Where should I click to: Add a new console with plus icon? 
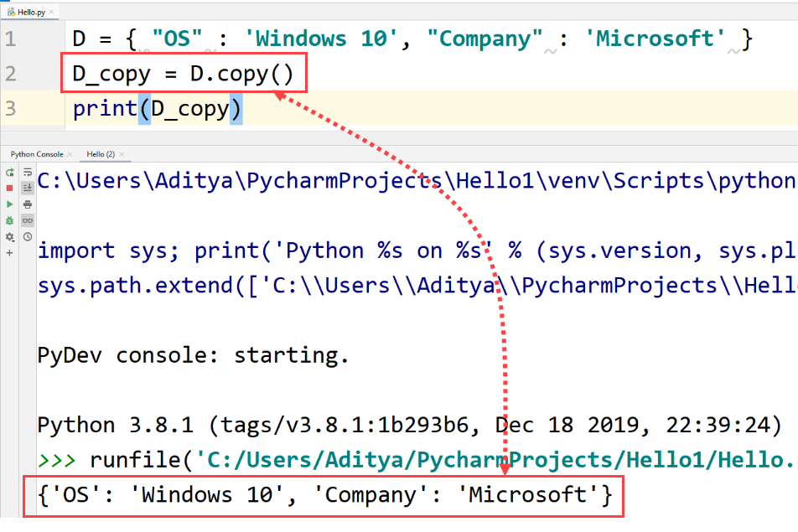[10, 253]
